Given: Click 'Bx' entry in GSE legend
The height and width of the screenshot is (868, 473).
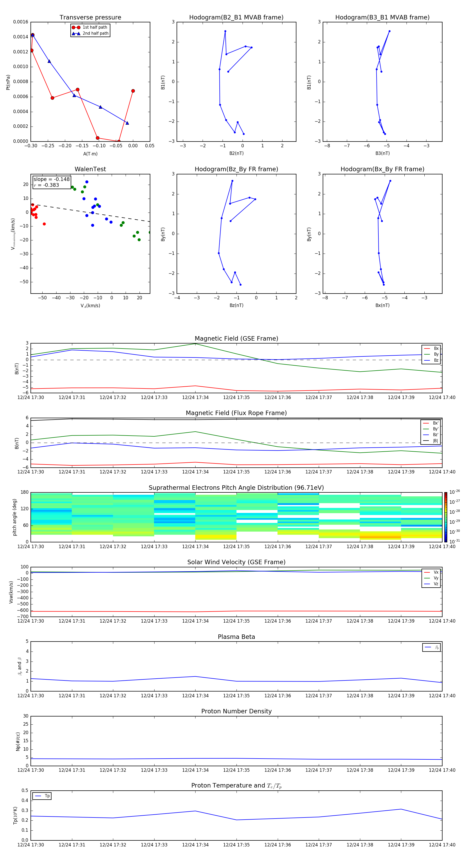Looking at the screenshot, I should click(x=431, y=349).
